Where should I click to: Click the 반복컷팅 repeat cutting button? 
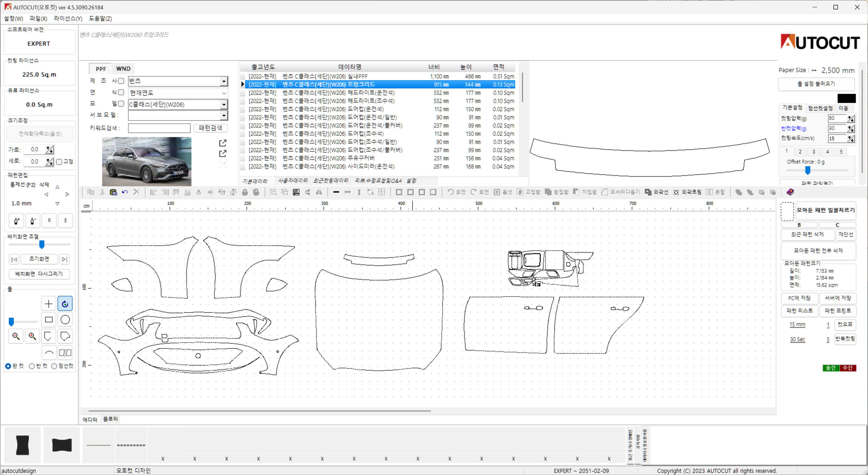pos(845,339)
